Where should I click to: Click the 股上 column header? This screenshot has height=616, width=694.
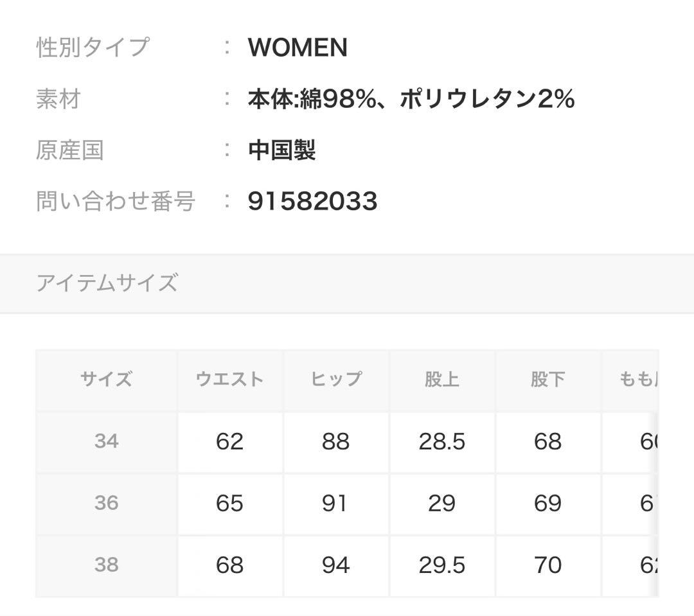(441, 379)
